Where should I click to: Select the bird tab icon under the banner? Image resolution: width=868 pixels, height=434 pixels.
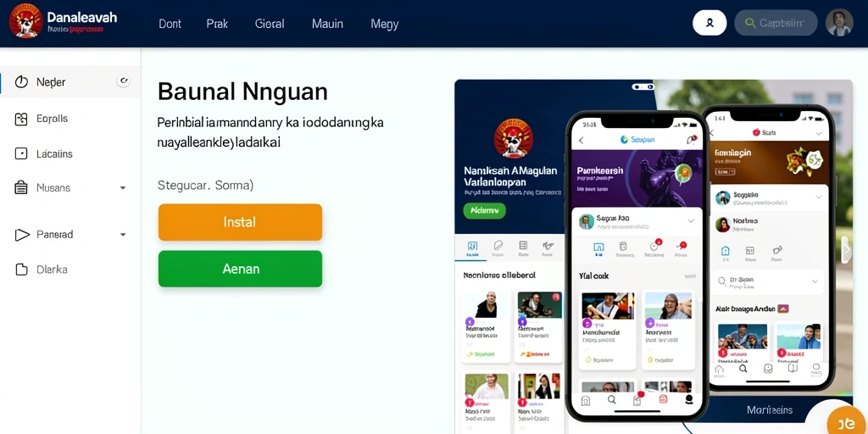pyautogui.click(x=548, y=247)
